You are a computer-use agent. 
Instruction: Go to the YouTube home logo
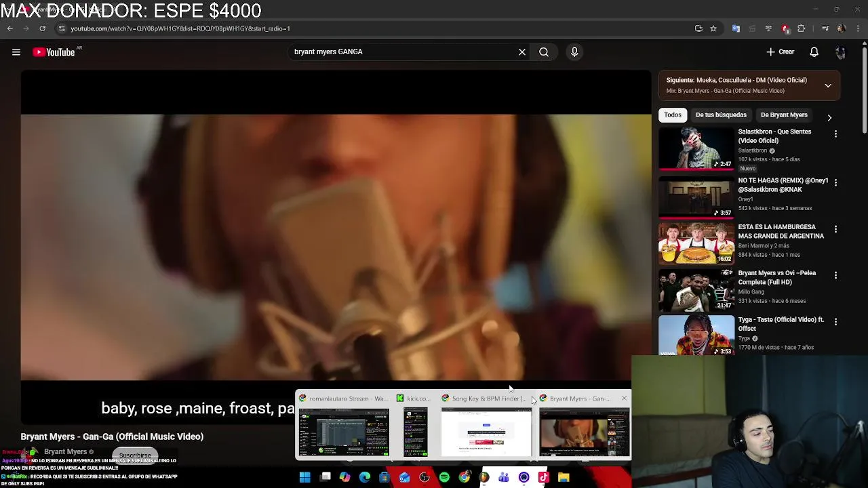point(54,52)
